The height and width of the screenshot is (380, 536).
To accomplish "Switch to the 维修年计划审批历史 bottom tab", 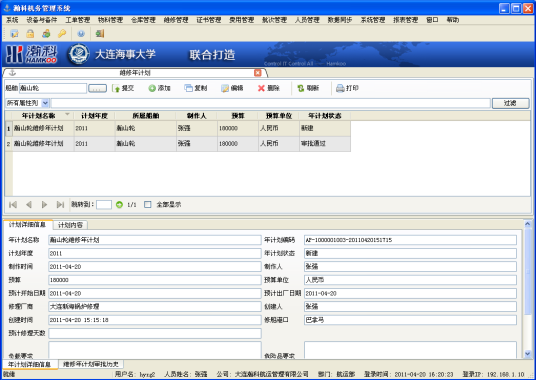I will 91,364.
